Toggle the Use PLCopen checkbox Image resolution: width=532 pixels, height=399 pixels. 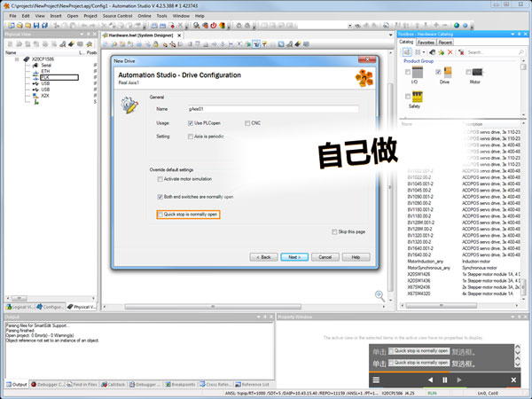(x=191, y=123)
